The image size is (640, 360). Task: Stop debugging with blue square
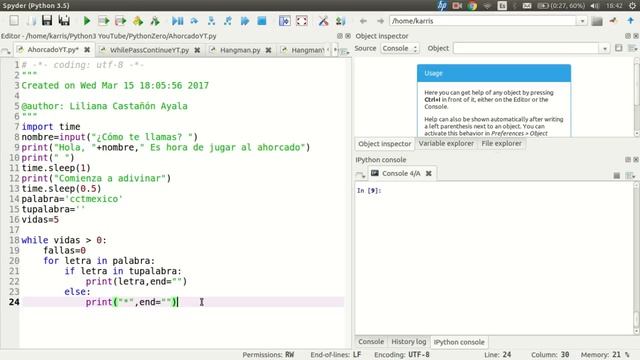[x=262, y=21]
